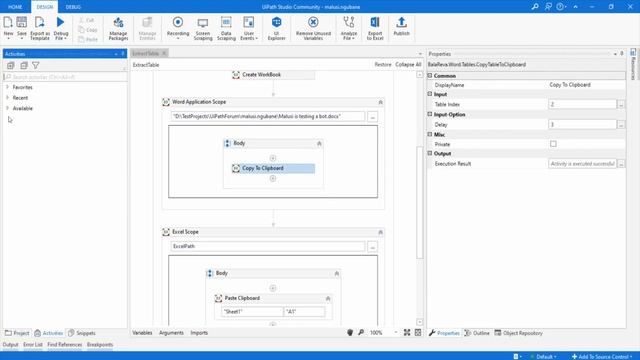Click the Publish icon
Image resolution: width=640 pixels, height=360 pixels.
[401, 22]
